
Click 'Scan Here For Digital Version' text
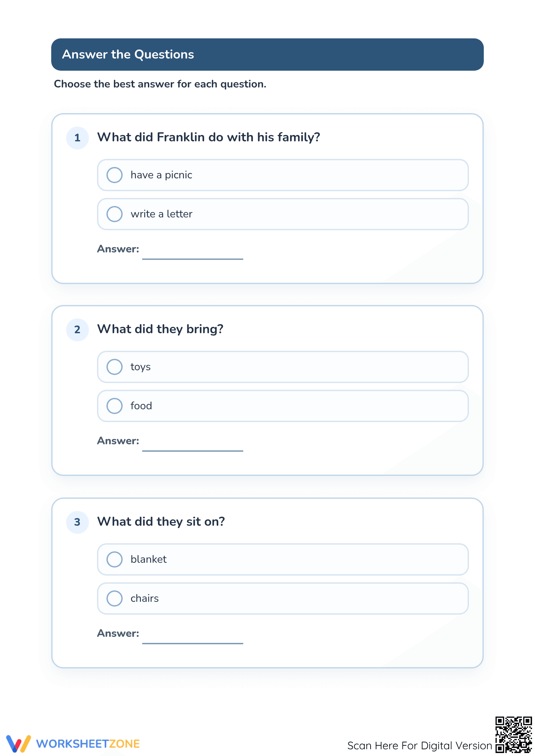coord(420,746)
